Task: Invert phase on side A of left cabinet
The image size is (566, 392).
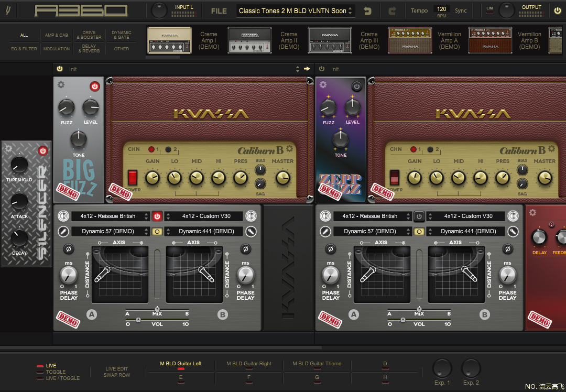Action: coord(69,249)
